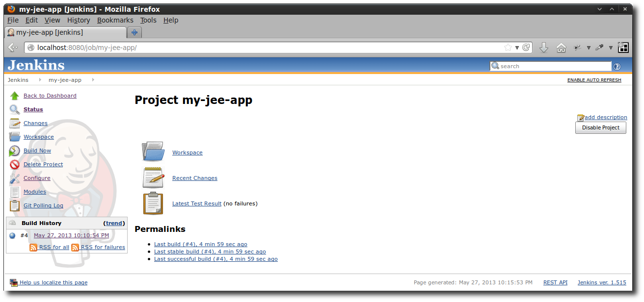The image size is (644, 302).
Task: Click the Workspace folder icon
Action: tap(153, 151)
